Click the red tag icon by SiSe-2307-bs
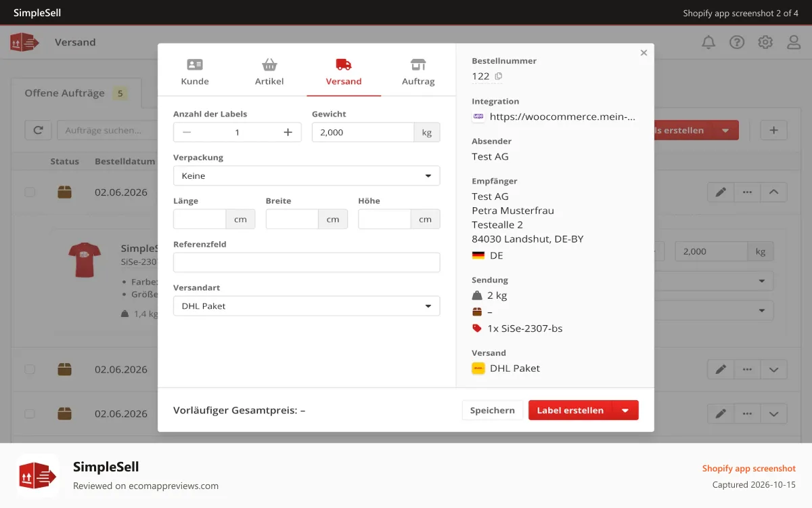 [x=478, y=329]
